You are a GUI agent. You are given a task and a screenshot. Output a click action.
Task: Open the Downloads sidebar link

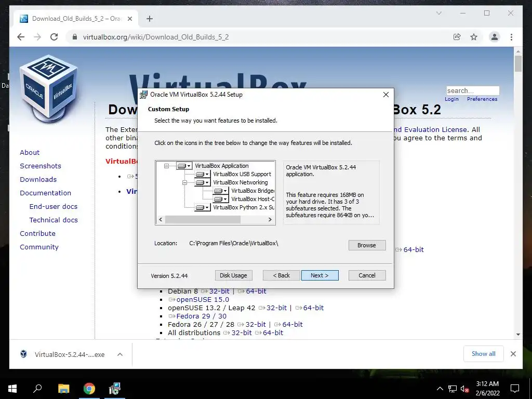click(x=38, y=179)
